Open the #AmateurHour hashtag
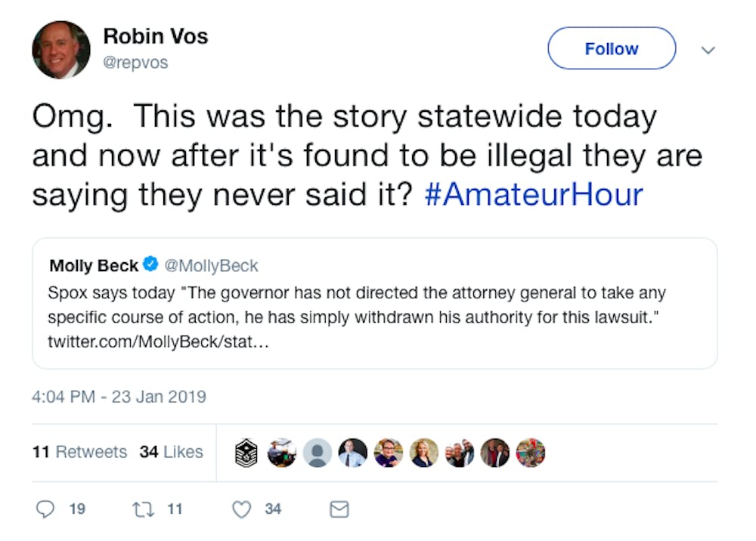756x541 pixels. click(532, 193)
